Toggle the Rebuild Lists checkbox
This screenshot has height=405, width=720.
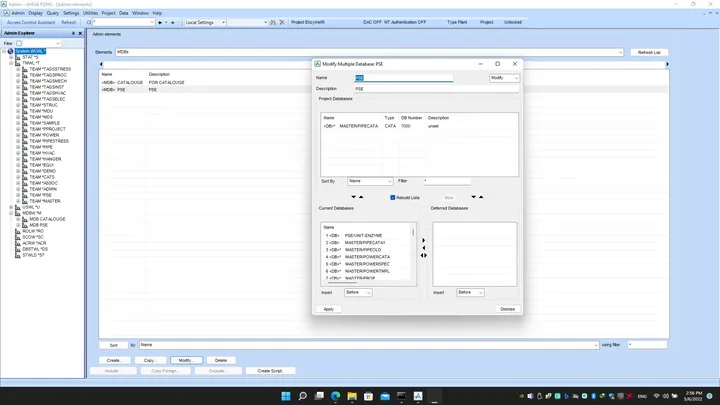[x=393, y=197]
